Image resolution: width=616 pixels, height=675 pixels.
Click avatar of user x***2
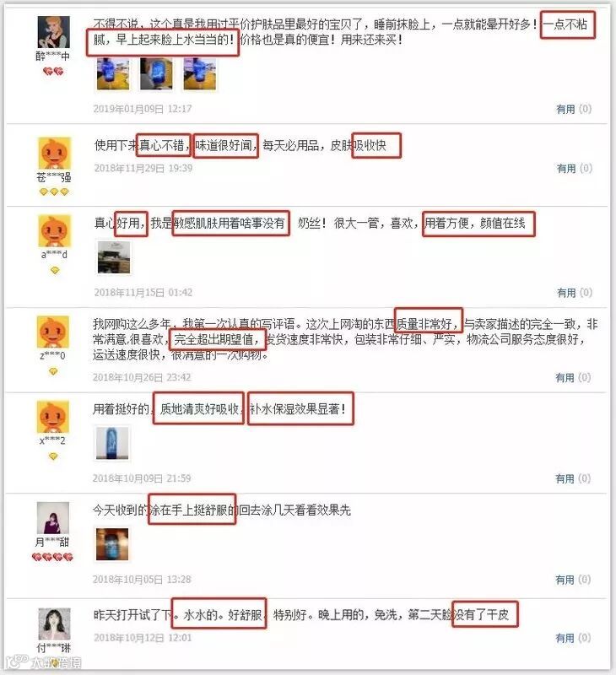[53, 417]
